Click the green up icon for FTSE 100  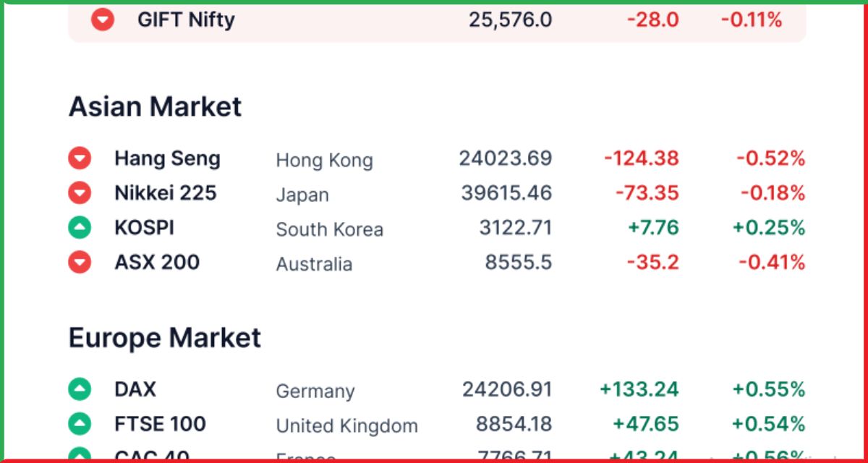click(80, 423)
